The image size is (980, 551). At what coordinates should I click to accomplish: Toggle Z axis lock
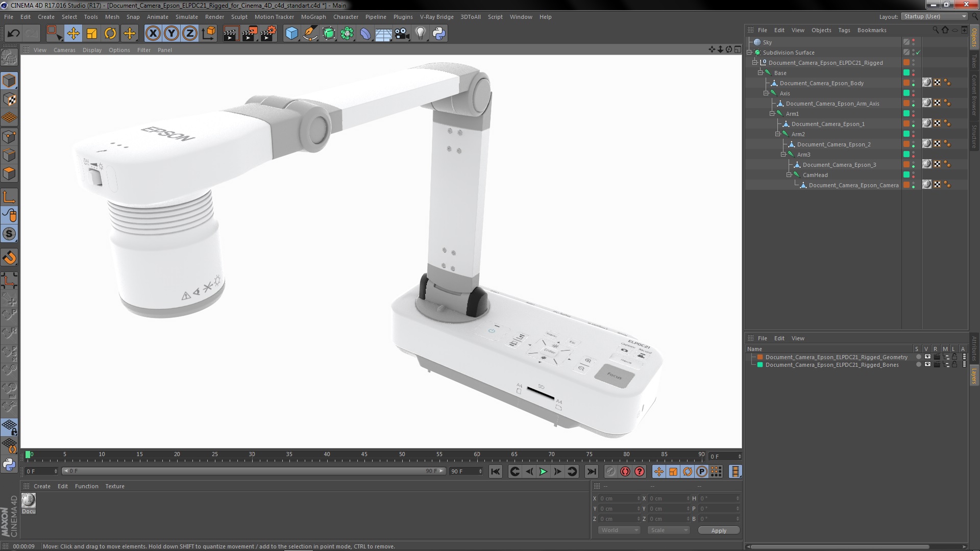(x=190, y=34)
